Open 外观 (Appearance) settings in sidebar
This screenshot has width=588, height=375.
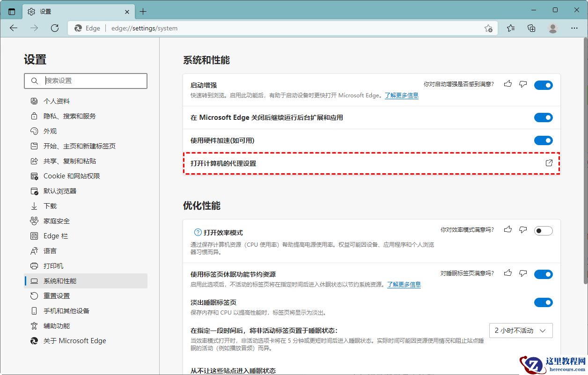click(x=50, y=131)
